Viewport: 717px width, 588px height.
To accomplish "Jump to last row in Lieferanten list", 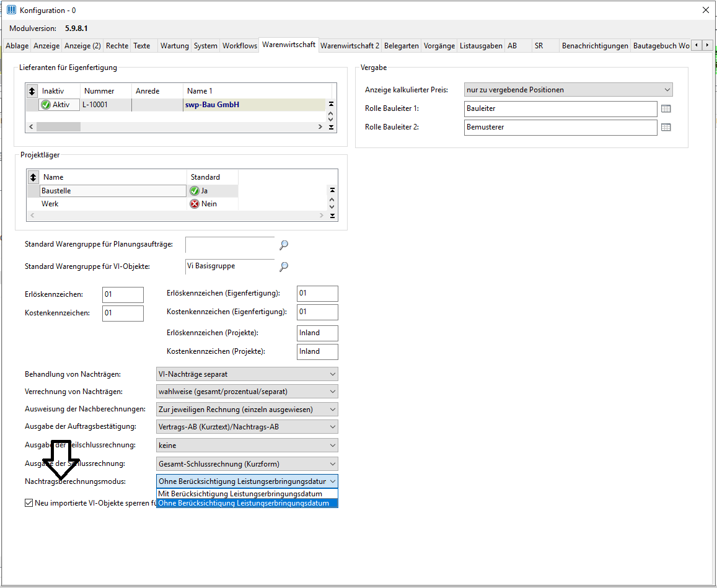I will [331, 127].
